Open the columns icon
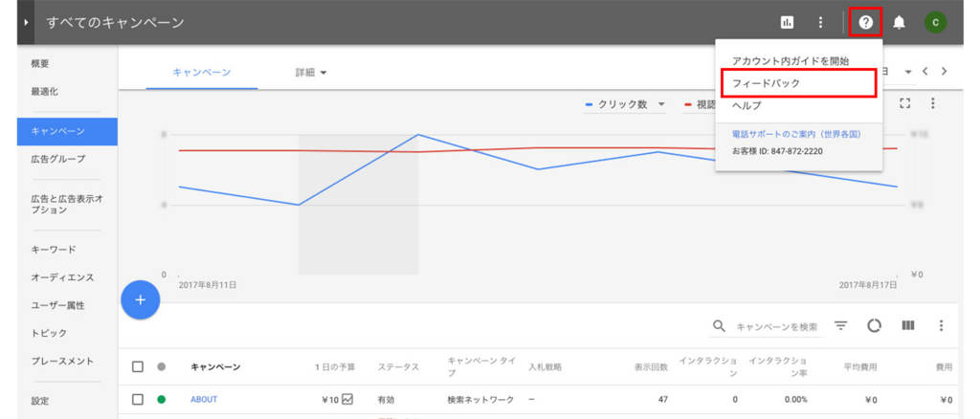 908,325
